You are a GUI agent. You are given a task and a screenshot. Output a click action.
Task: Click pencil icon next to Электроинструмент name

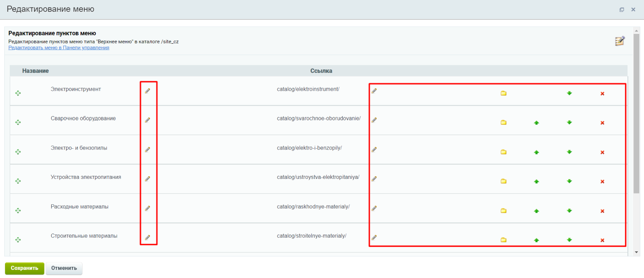point(147,91)
